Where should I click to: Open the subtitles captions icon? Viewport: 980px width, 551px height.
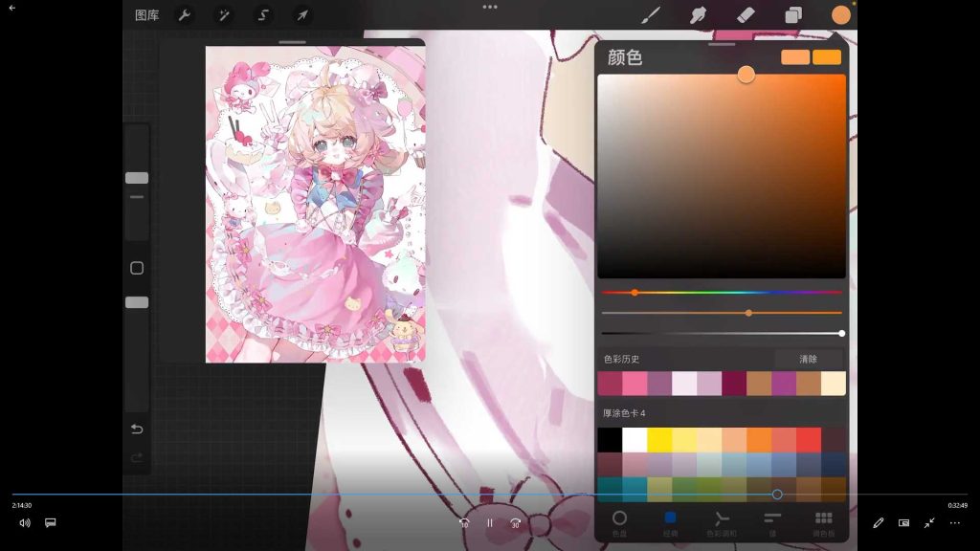click(x=51, y=522)
